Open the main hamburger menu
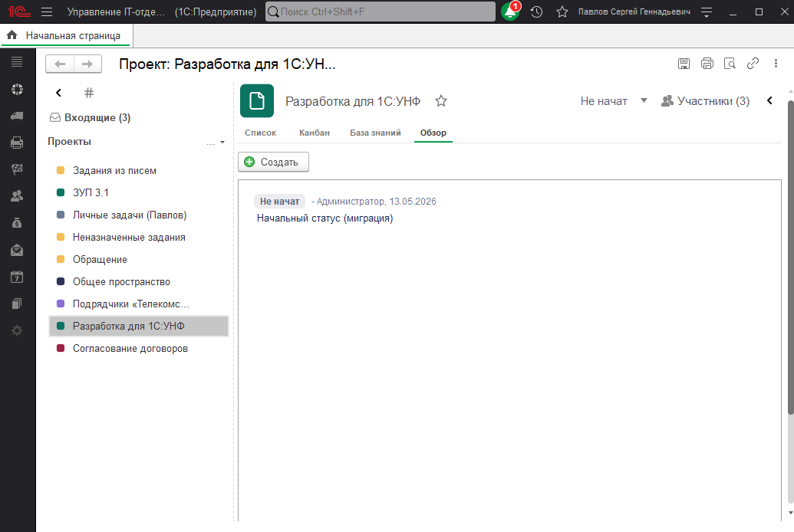Viewport: 794px width, 532px height. click(x=47, y=11)
